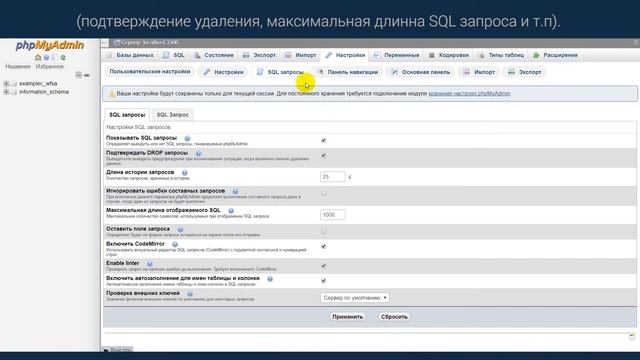Screen dimensions: 640x360
Task: Click the database icon for information_schema
Action: (x=14, y=92)
